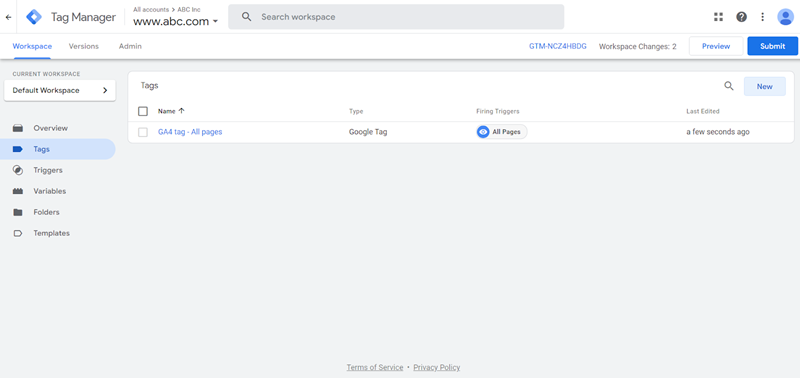Switch to the Versions tab
The width and height of the screenshot is (800, 378).
point(84,46)
